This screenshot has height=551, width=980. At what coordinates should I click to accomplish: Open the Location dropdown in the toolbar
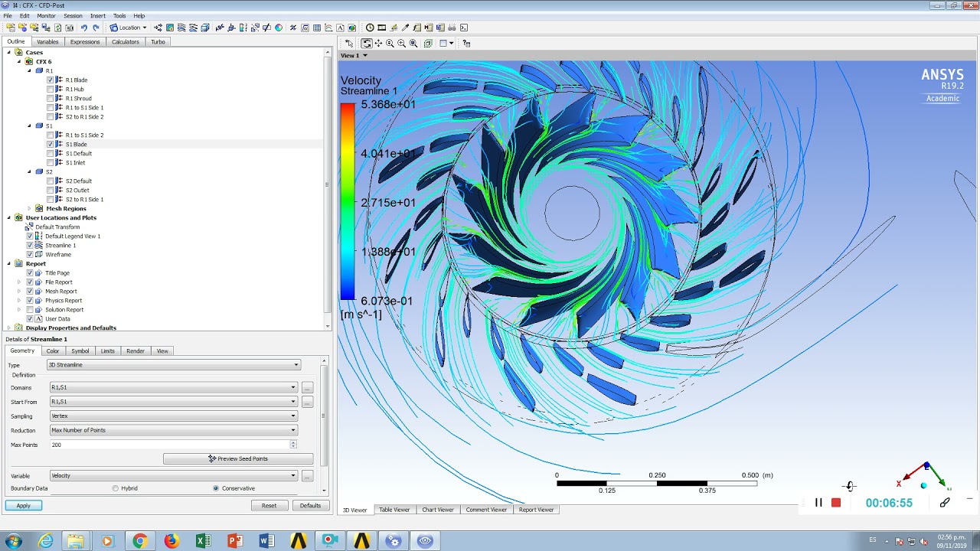click(x=129, y=28)
